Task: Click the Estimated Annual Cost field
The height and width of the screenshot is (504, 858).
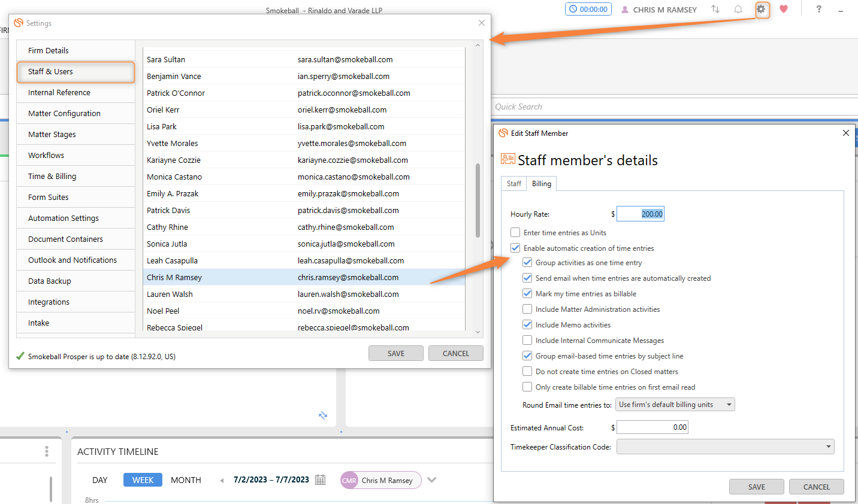Action: click(652, 427)
